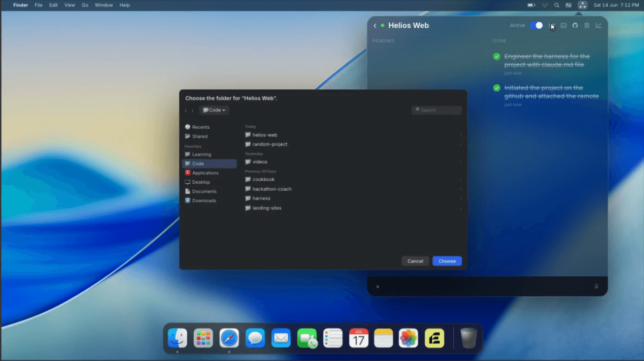Select Code in the Favorites sidebar
Screen dimensions: 644x361
209,164
